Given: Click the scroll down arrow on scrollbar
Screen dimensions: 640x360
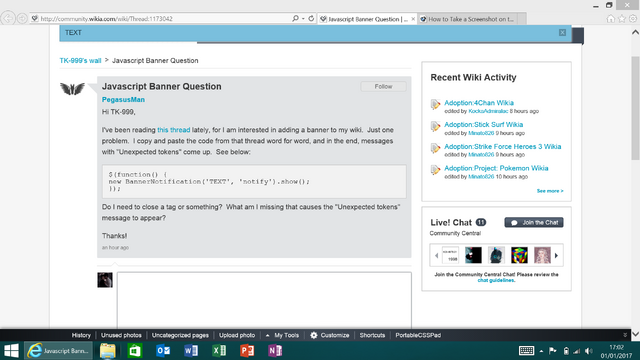Looking at the screenshot, I should (636, 334).
